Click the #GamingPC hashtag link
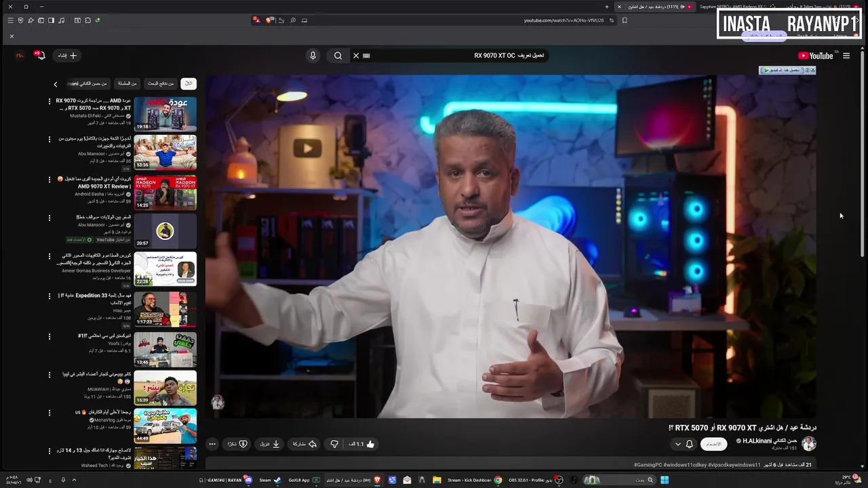Screen dimensions: 868x488 (x=648, y=465)
